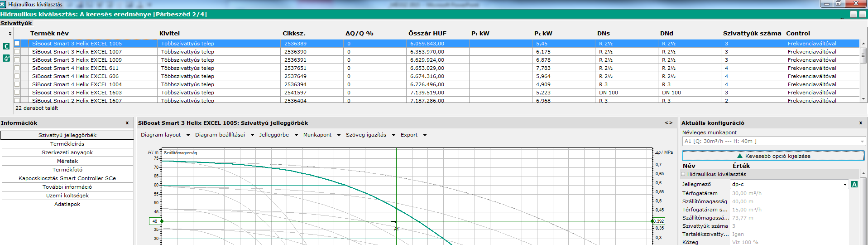Open the Szöveg igazítás dropdown
The width and height of the screenshot is (868, 245).
pos(370,135)
